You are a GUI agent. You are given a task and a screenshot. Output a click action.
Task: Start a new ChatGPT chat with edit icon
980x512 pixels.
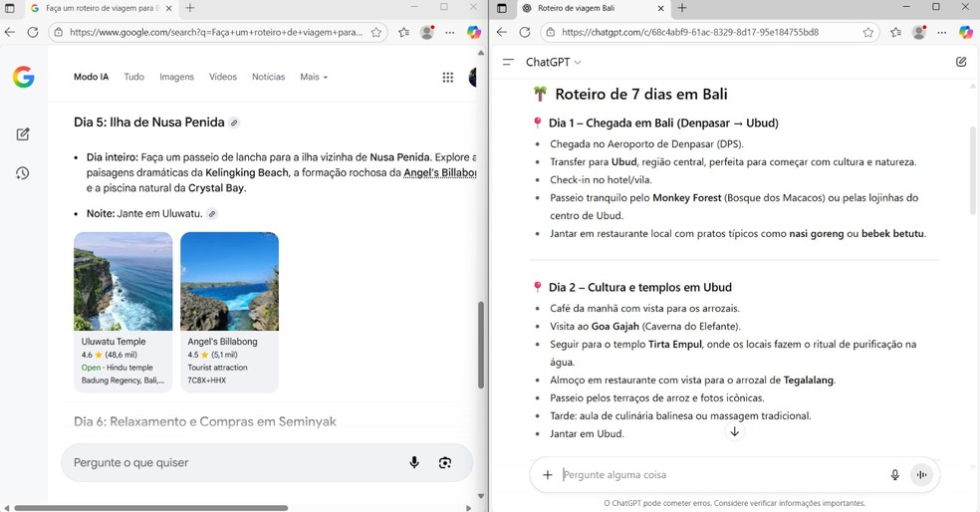961,62
